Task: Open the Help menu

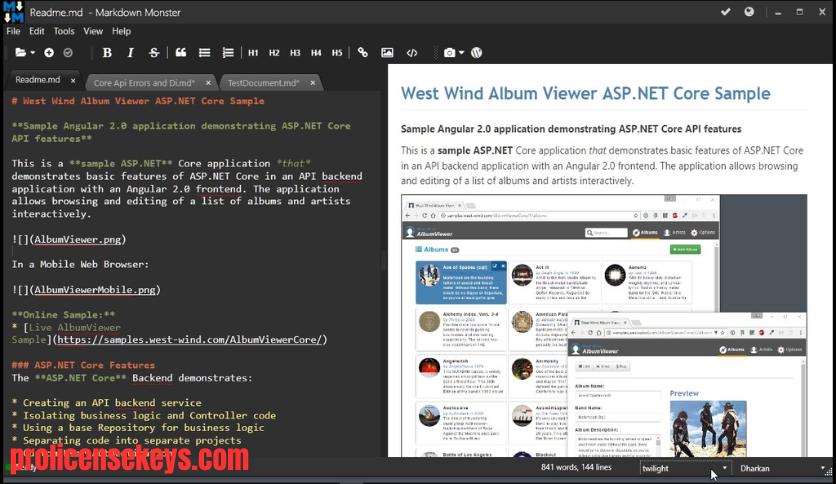Action: [121, 31]
